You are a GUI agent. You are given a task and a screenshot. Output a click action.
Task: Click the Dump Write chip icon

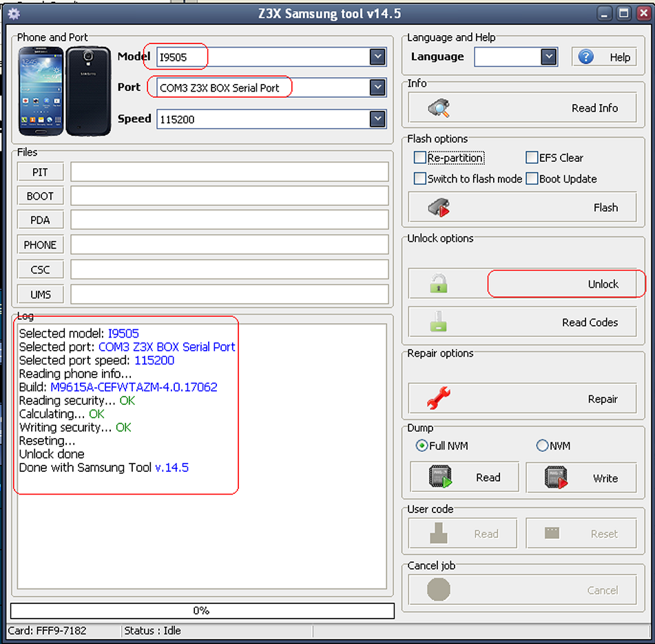tap(556, 477)
